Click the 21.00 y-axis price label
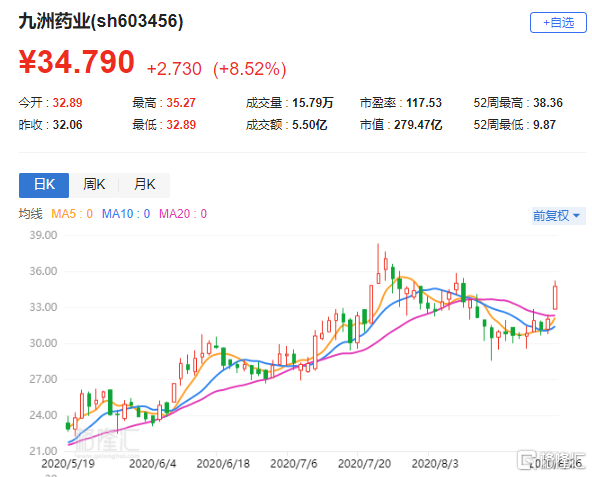This screenshot has width=592, height=477. tap(43, 451)
